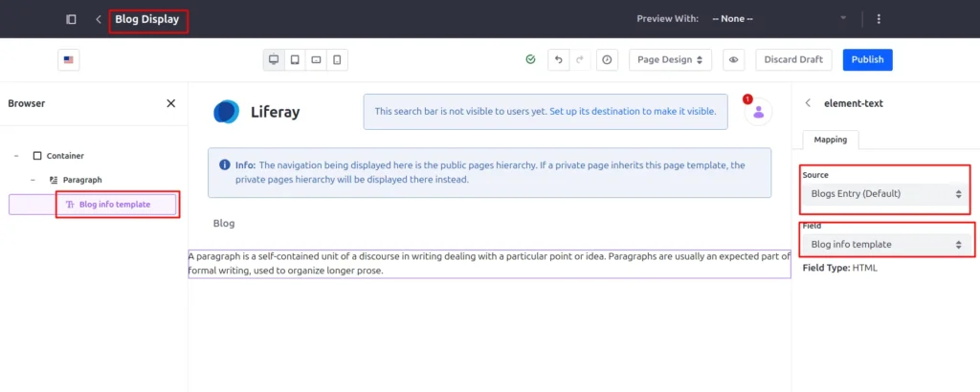The width and height of the screenshot is (980, 392).
Task: Toggle the preview eye icon
Action: coord(734,60)
